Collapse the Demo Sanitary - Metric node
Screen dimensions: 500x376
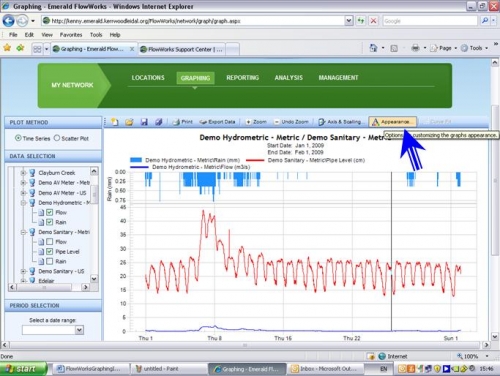[23, 232]
